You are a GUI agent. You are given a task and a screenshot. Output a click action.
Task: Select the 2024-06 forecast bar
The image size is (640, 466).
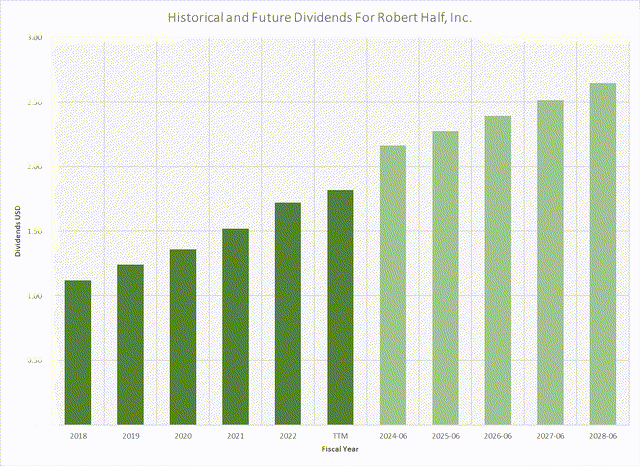click(393, 285)
